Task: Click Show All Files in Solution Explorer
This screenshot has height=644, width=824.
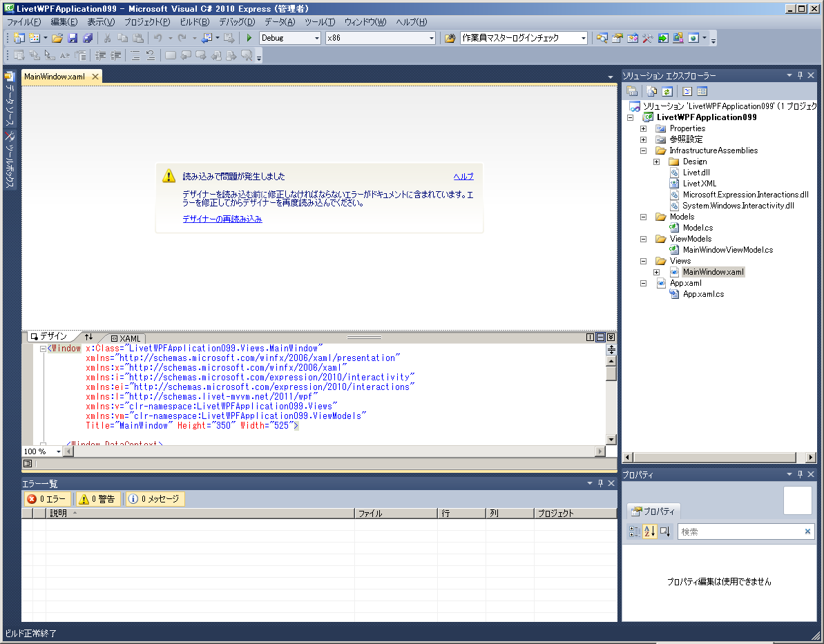Action: pos(651,91)
